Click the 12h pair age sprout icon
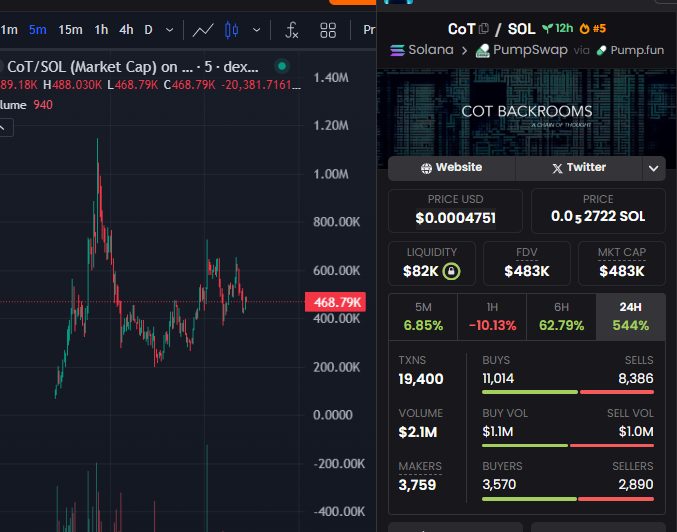 point(557,28)
